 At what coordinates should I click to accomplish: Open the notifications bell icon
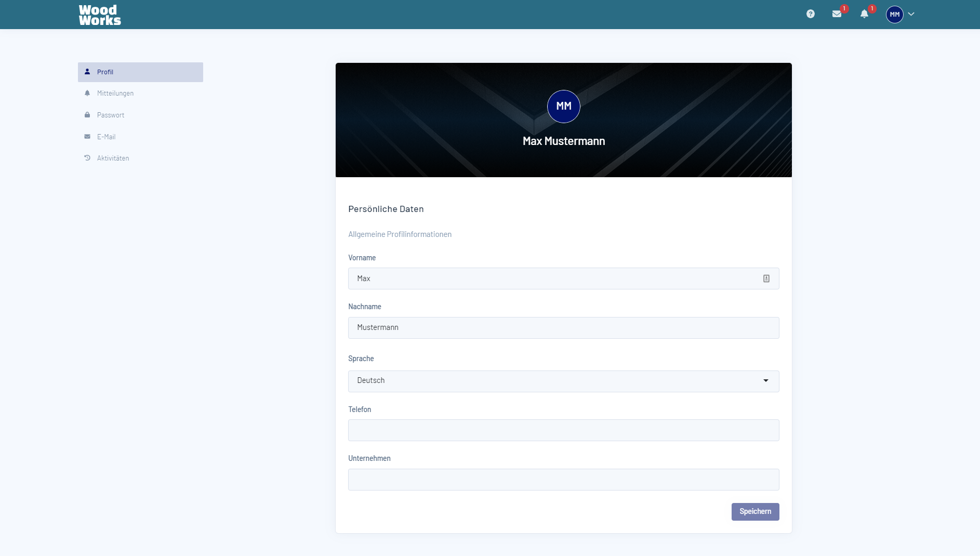coord(864,14)
